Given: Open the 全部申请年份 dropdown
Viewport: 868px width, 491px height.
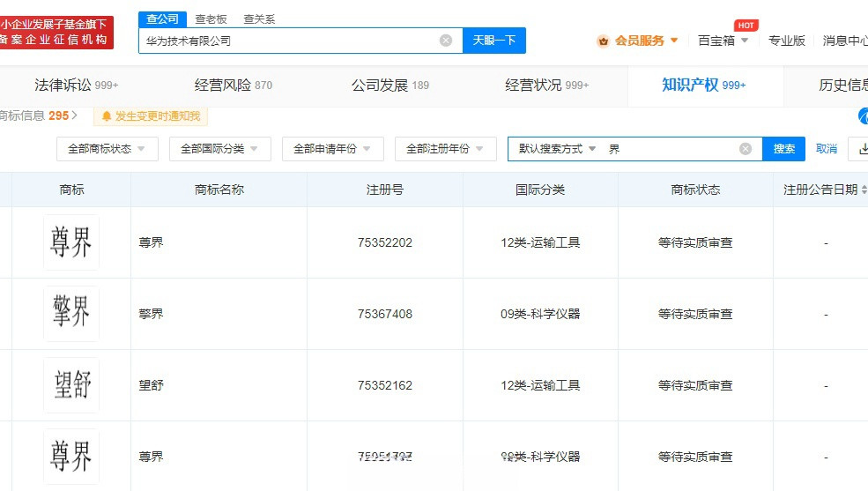Looking at the screenshot, I should point(333,149).
